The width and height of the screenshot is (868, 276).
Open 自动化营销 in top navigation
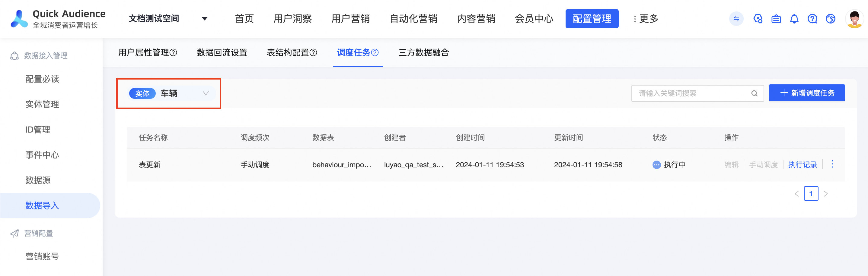tap(413, 19)
